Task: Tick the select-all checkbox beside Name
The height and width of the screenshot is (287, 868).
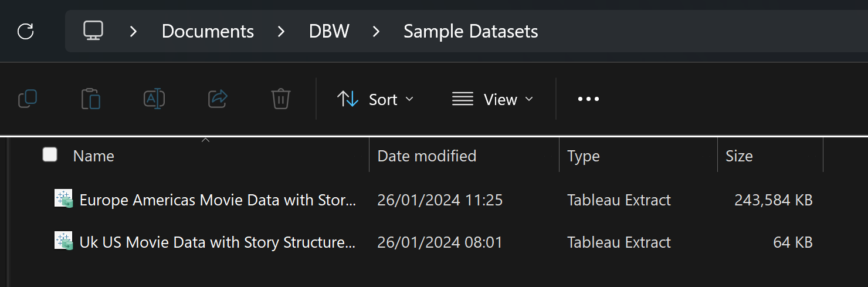Action: (50, 154)
